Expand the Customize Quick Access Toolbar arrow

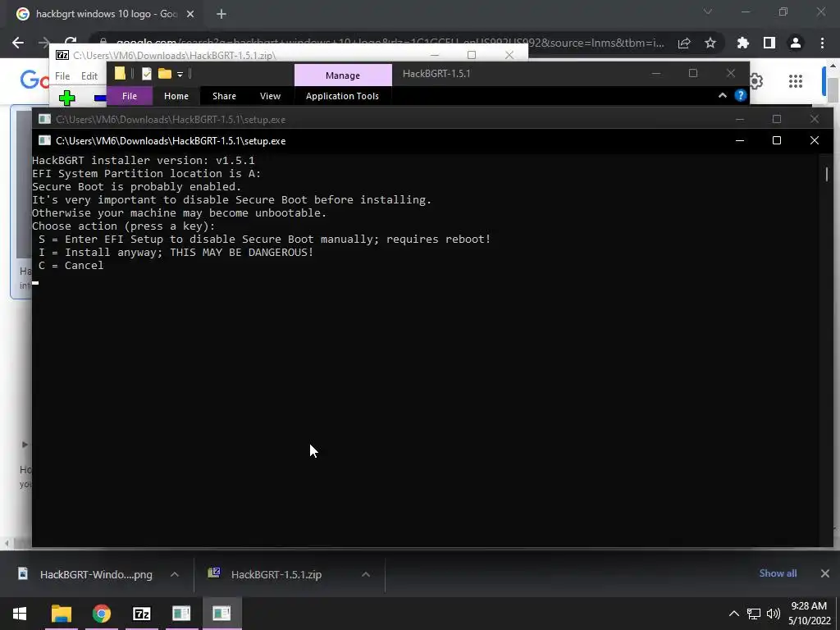pyautogui.click(x=180, y=75)
